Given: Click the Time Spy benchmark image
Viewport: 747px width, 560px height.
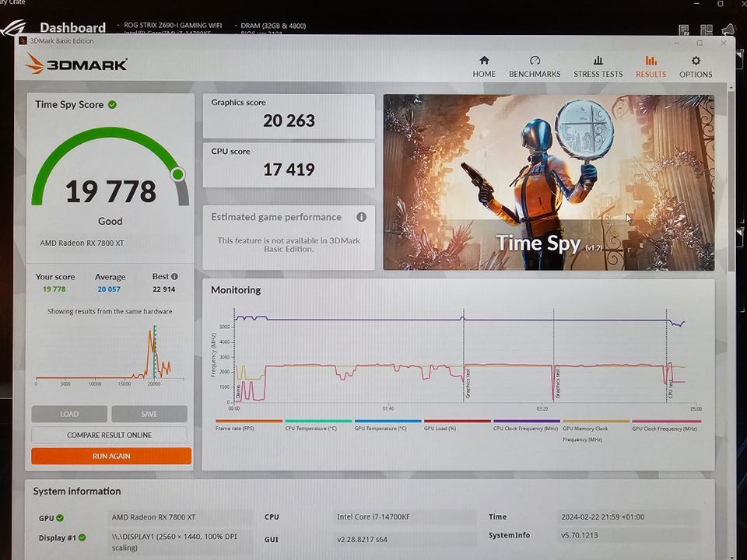Looking at the screenshot, I should pos(549,182).
